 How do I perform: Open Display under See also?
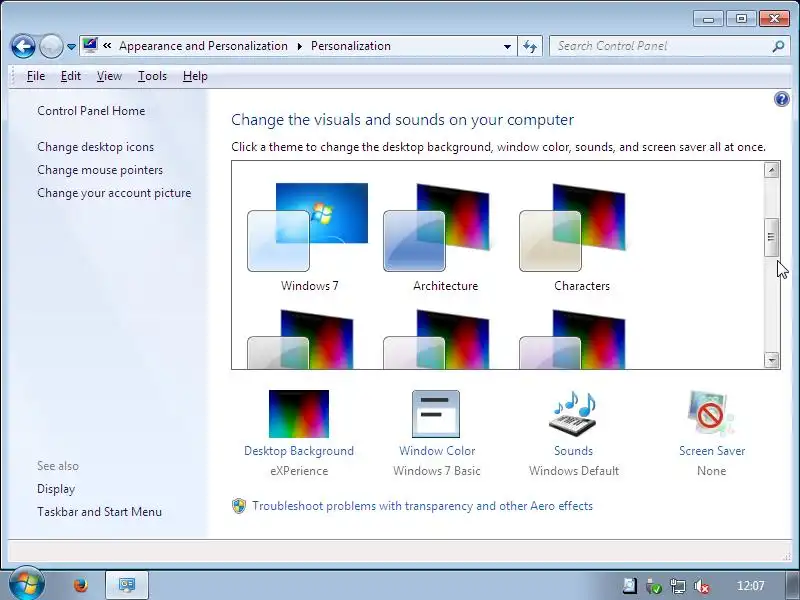coord(56,489)
